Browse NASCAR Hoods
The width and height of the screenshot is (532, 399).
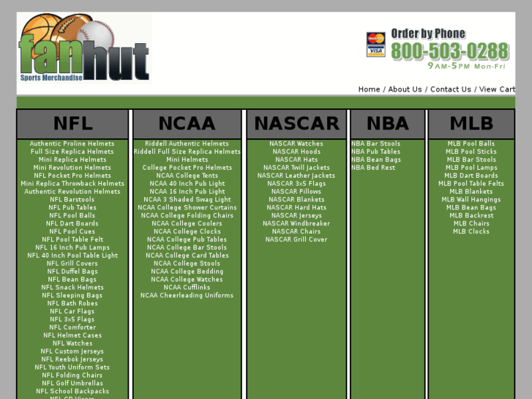click(296, 152)
